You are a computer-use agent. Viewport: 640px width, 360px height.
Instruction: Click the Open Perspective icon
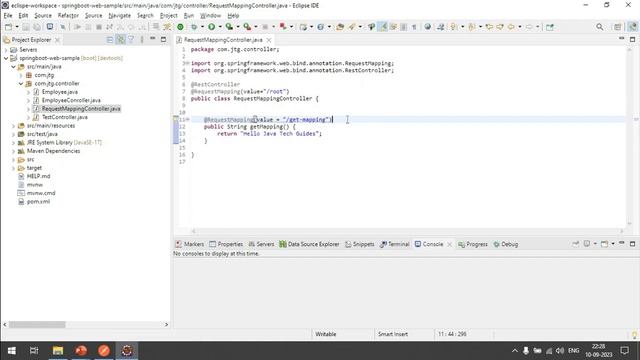point(618,27)
